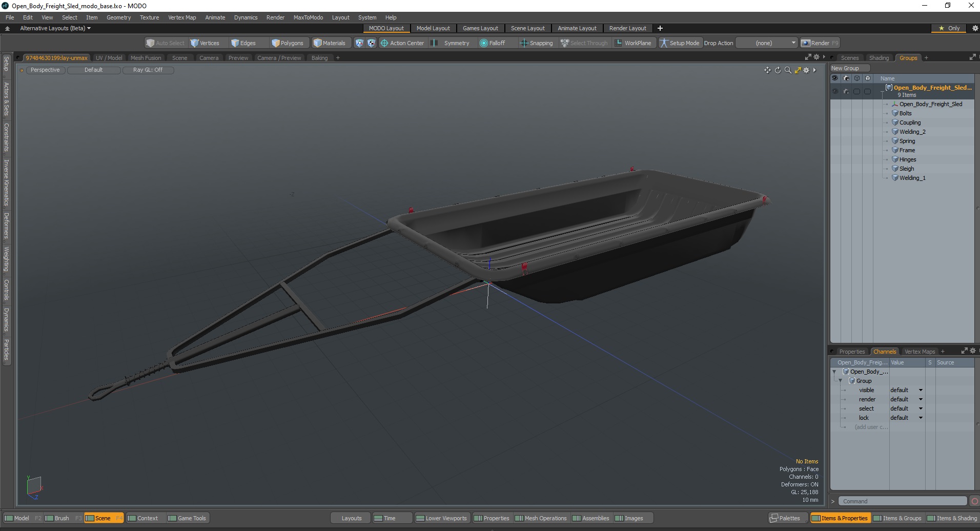The width and height of the screenshot is (980, 531).
Task: Open the layout settings gear at top right
Action: (975, 28)
